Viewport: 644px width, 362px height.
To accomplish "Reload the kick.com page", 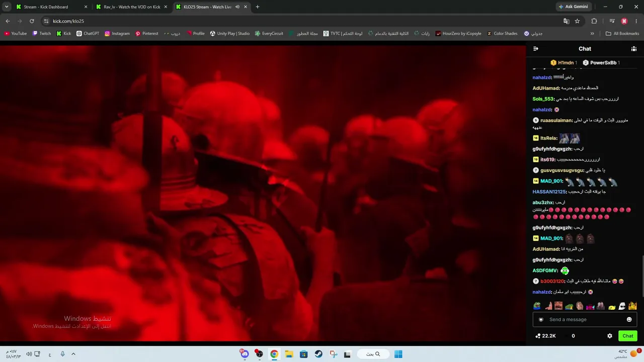I will click(32, 21).
